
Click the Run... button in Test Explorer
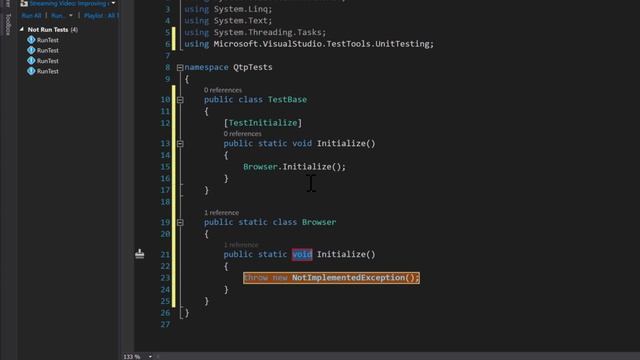[x=58, y=16]
